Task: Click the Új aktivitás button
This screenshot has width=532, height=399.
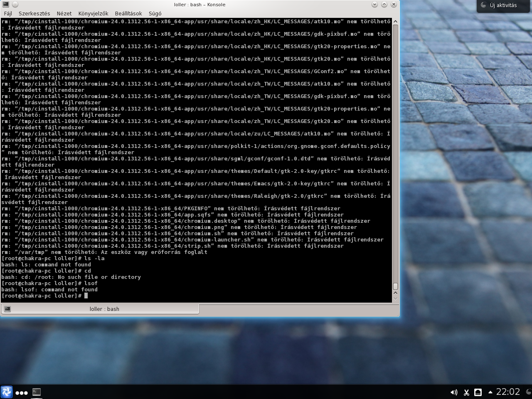Action: click(x=503, y=5)
